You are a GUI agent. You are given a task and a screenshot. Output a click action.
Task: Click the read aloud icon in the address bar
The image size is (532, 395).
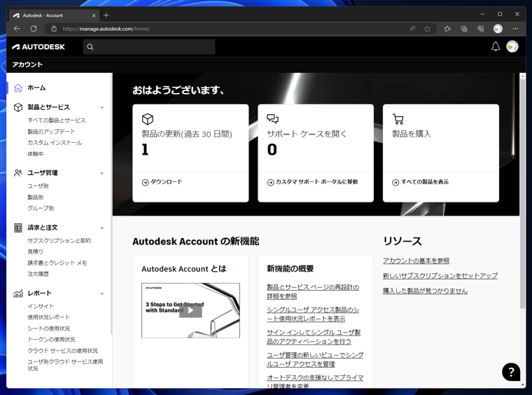(x=412, y=29)
